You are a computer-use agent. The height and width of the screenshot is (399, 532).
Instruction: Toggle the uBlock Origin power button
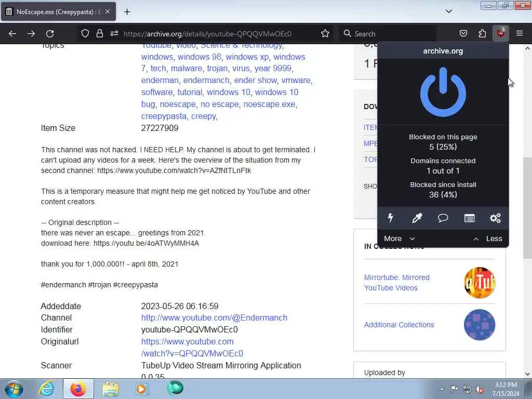tap(443, 92)
